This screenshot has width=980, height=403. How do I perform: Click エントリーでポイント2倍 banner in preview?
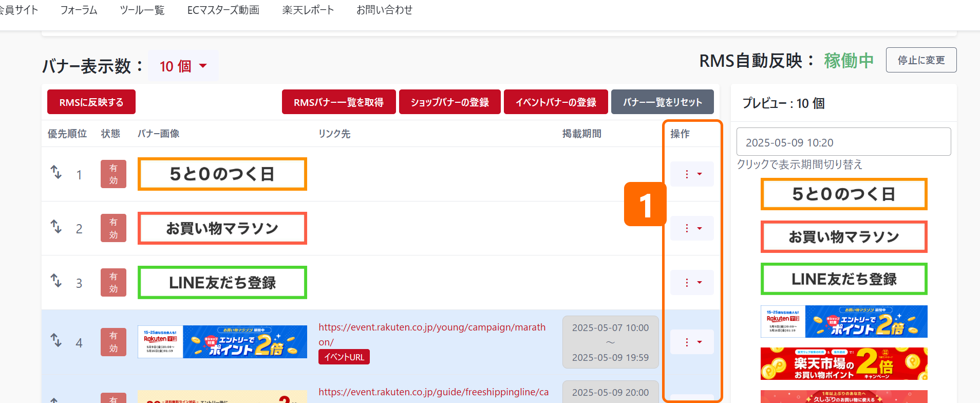pyautogui.click(x=844, y=322)
